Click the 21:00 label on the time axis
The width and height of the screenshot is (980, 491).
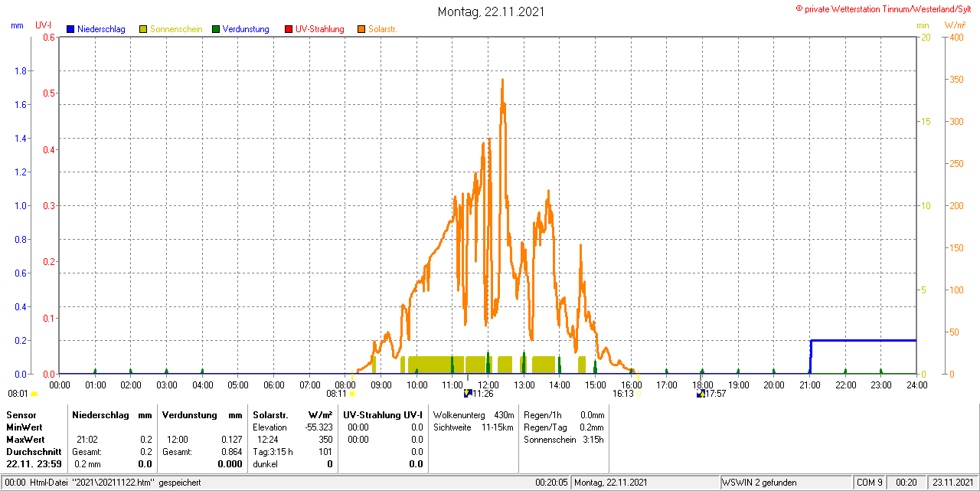(810, 385)
